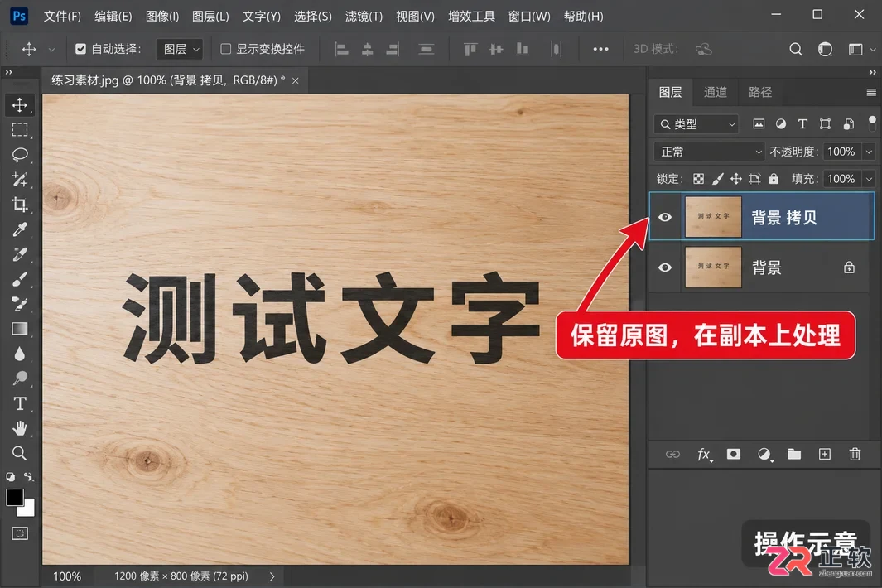
Task: Lock layer position
Action: 735,179
